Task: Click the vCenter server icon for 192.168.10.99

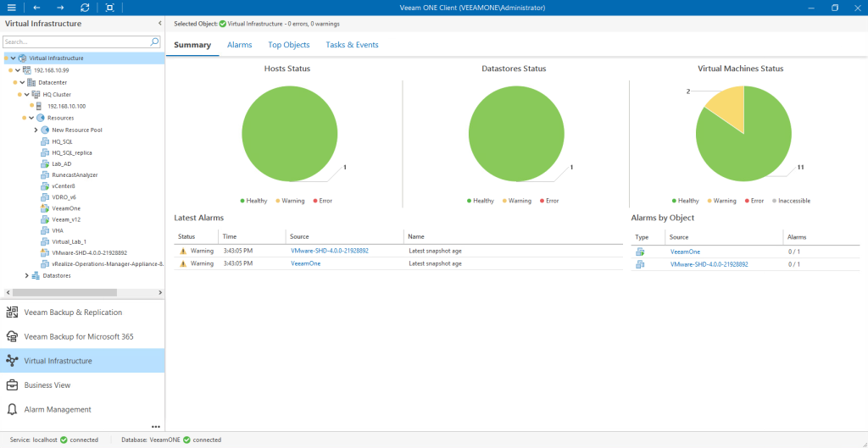Action: 26,70
